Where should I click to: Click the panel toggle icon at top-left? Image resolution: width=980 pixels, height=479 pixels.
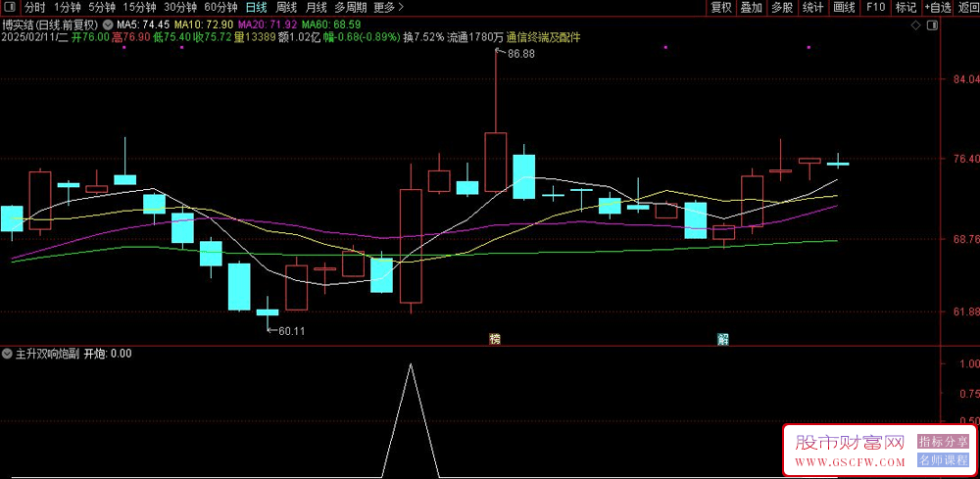point(10,7)
